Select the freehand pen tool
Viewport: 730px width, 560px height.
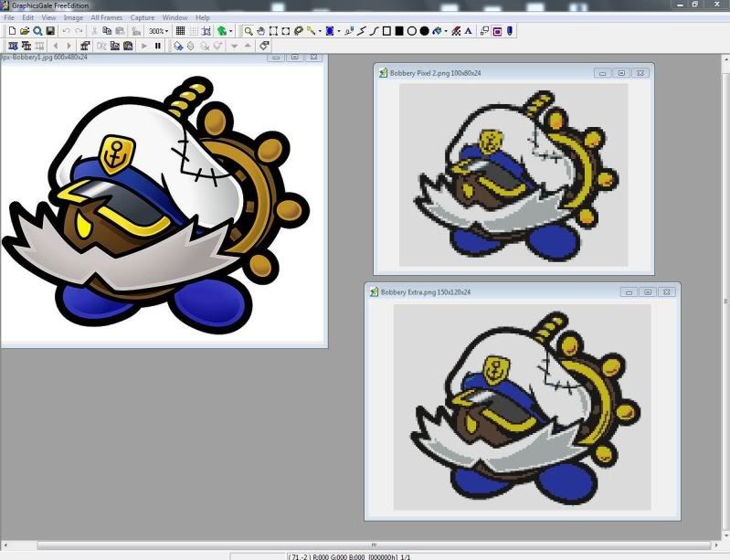click(x=349, y=31)
